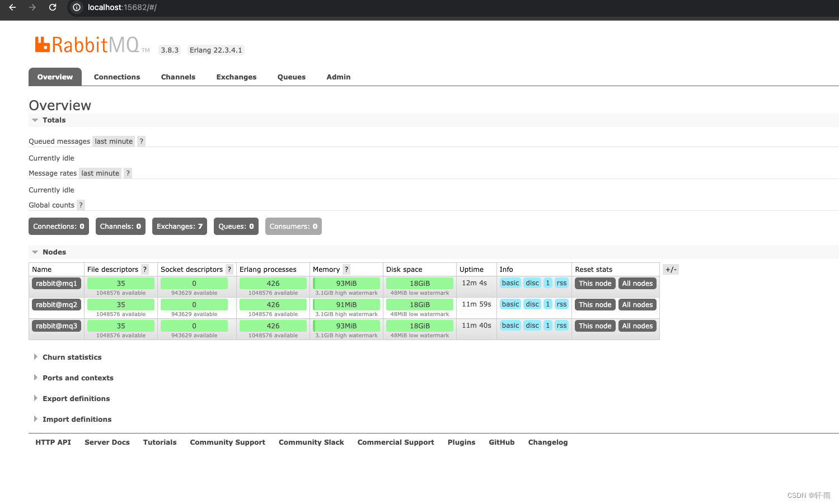Open the Plugins footer link

461,442
